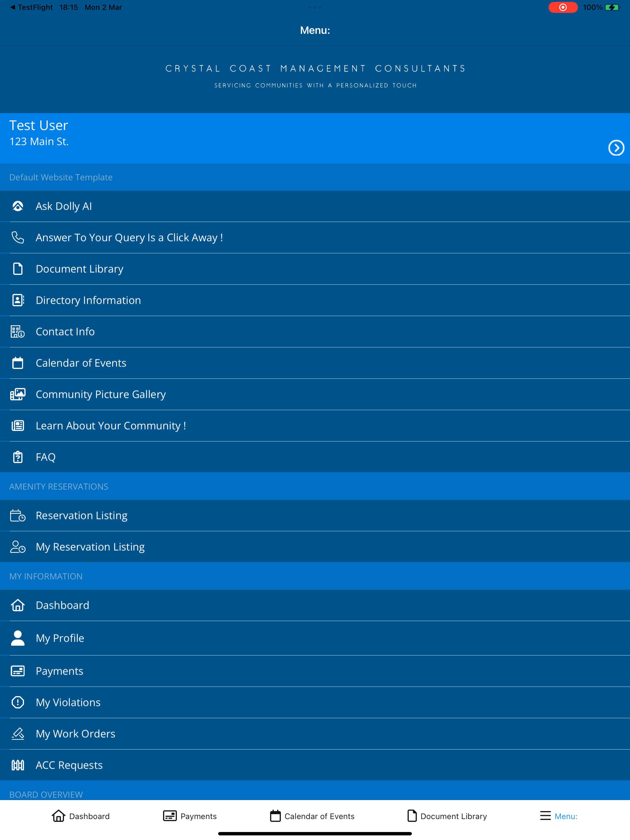Tap the My Reservation Listing person clock icon
This screenshot has width=630, height=840.
click(18, 546)
